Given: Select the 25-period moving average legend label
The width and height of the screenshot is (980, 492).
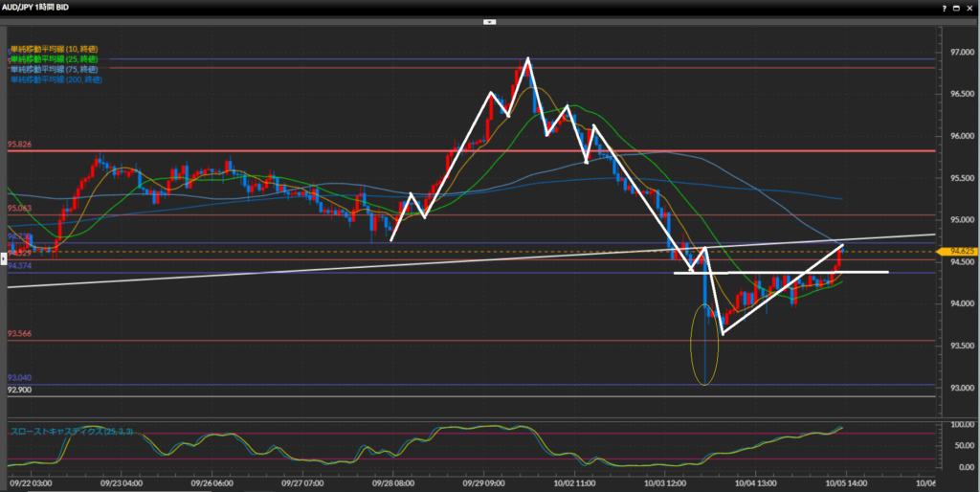Looking at the screenshot, I should [x=54, y=59].
